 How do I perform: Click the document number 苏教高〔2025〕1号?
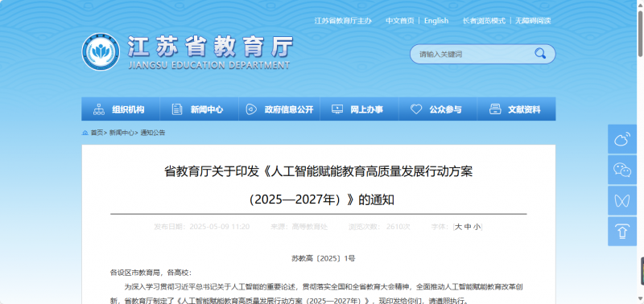click(324, 258)
